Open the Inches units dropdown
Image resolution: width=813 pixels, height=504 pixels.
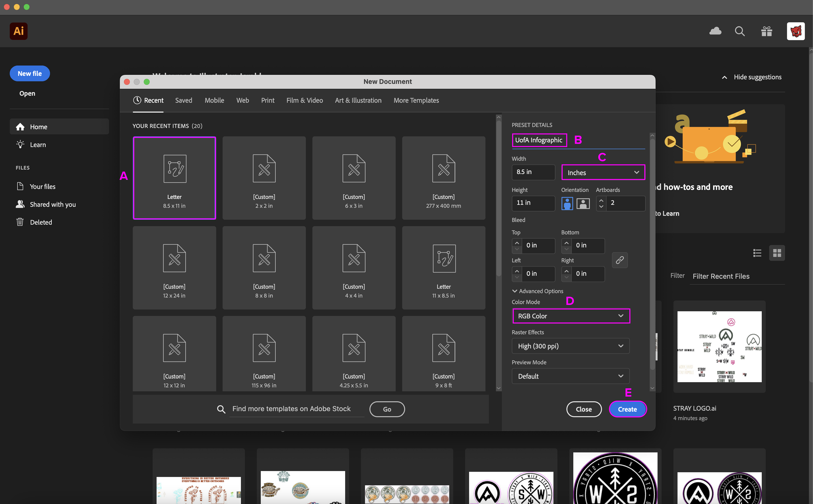[603, 172]
